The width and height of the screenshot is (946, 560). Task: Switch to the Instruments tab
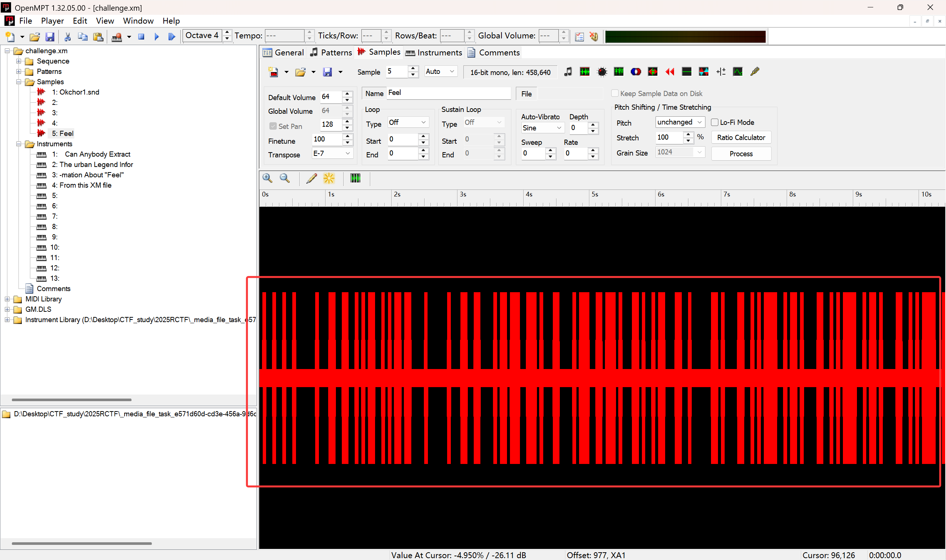tap(434, 52)
